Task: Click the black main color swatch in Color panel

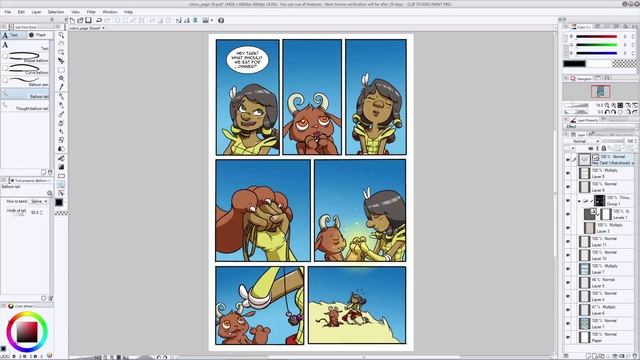Action: coord(574,63)
